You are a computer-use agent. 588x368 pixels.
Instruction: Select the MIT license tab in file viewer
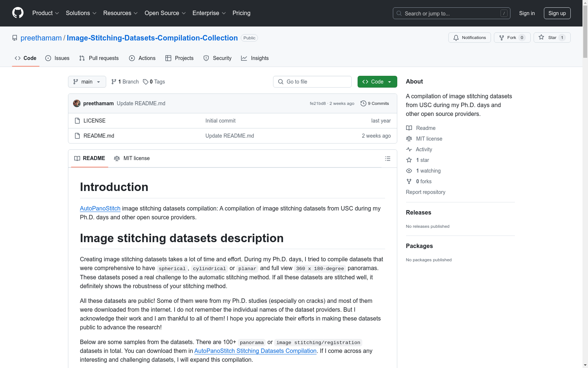(x=132, y=158)
